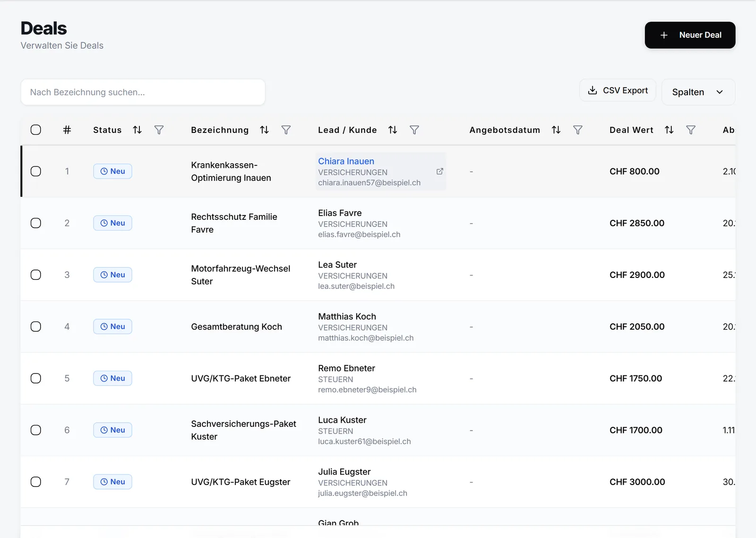Click the Neu status badge in row 1
The width and height of the screenshot is (756, 538).
[x=112, y=171]
